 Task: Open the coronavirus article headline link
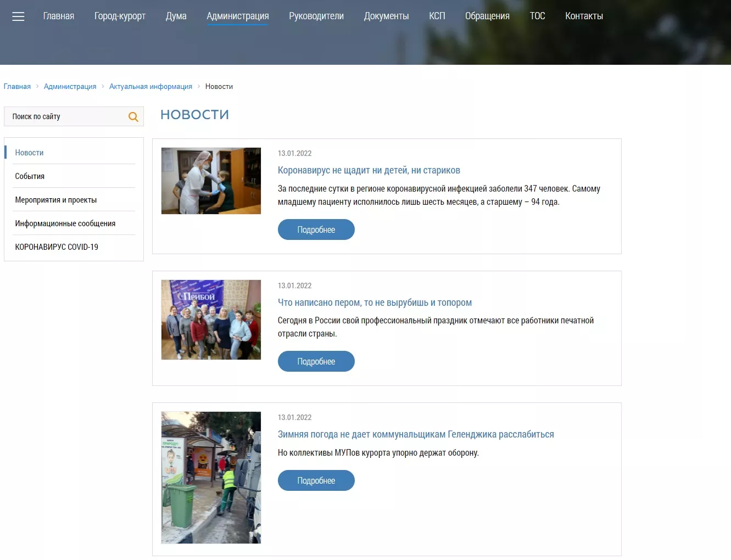click(x=369, y=170)
